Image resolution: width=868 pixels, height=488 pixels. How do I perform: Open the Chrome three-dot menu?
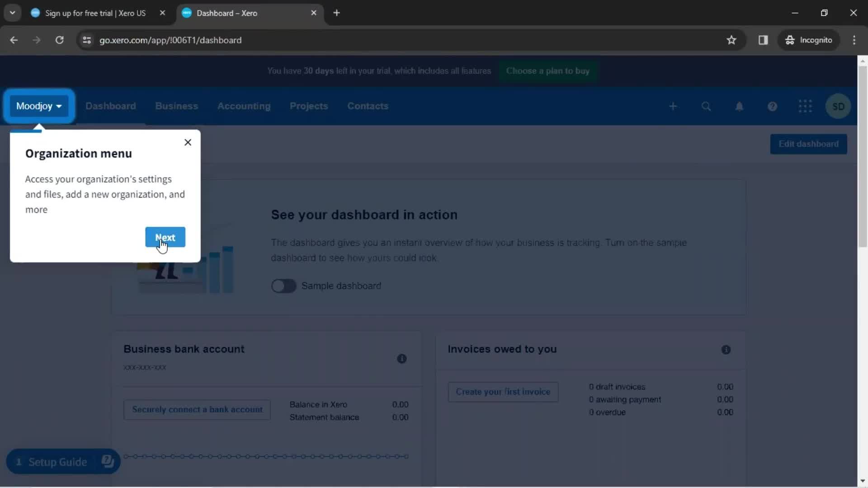(x=854, y=40)
